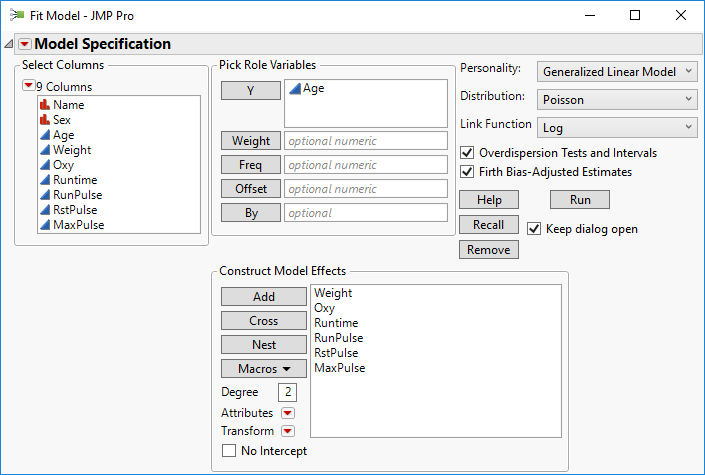Click the Runtime continuous column icon

pyautogui.click(x=44, y=180)
